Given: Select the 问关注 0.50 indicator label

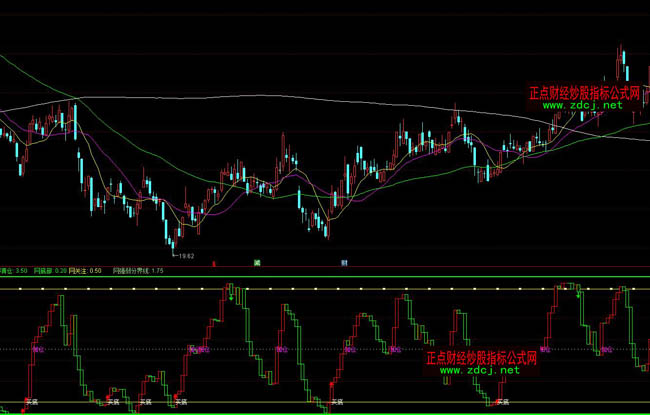Looking at the screenshot, I should pyautogui.click(x=87, y=270).
